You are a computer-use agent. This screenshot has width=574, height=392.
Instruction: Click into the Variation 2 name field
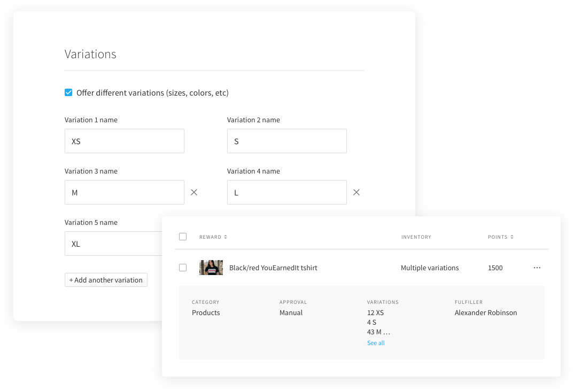coord(286,141)
